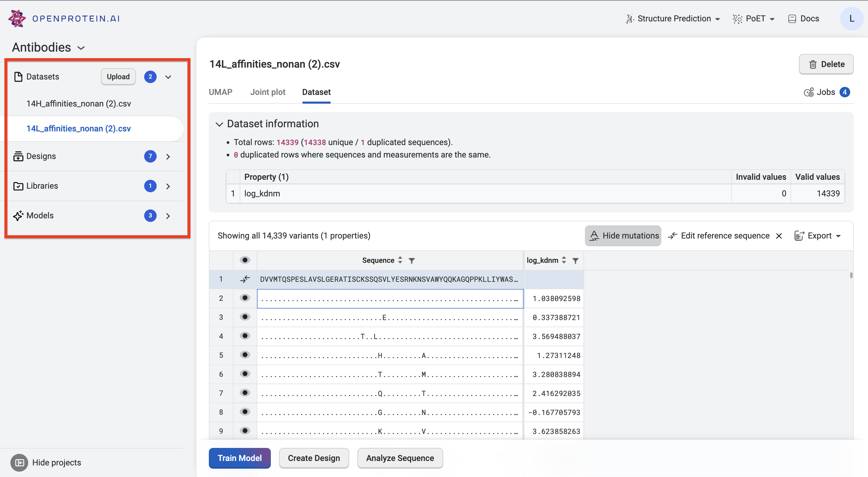Collapse the Dataset information section

pyautogui.click(x=219, y=124)
